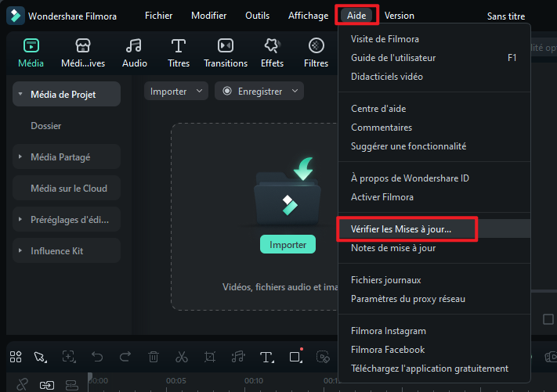Open Fichiers journaux

pos(434,280)
